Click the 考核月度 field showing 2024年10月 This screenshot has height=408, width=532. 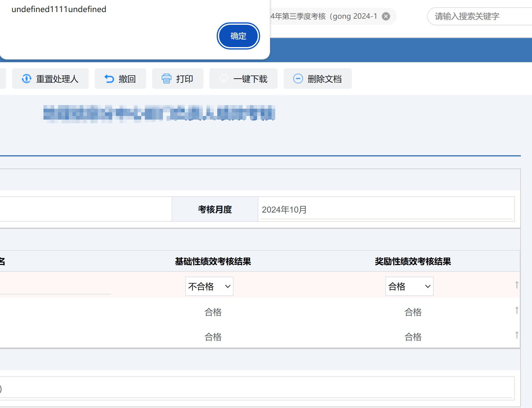click(x=386, y=210)
